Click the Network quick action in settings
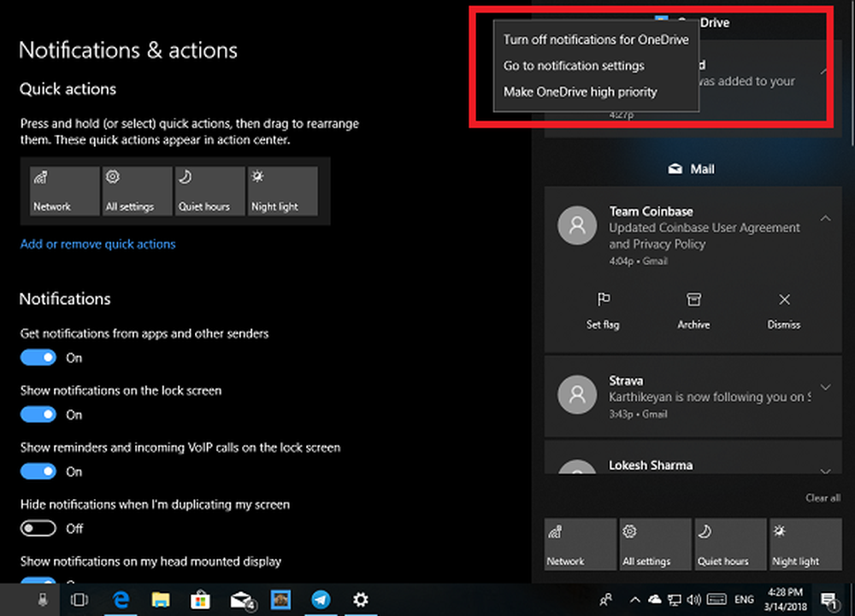The height and width of the screenshot is (616, 855). point(65,191)
